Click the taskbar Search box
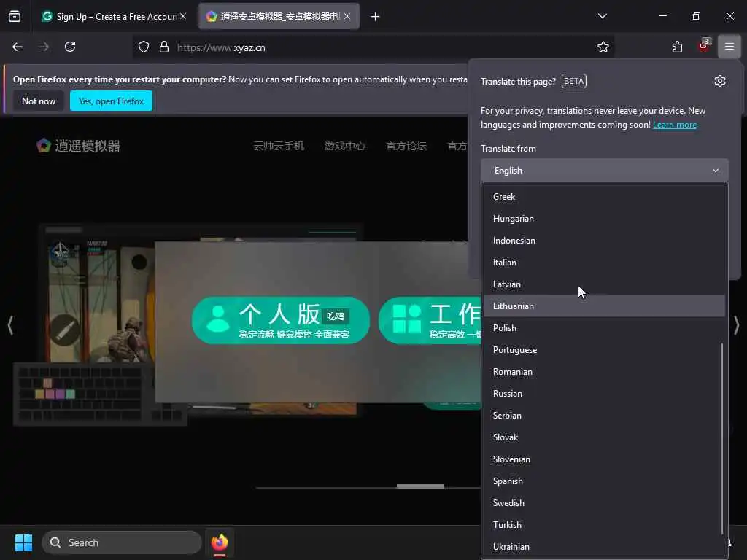 click(122, 542)
